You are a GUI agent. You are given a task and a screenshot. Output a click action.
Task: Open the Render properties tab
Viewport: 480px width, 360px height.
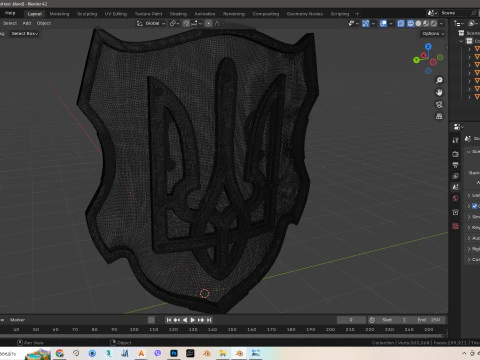pos(455,154)
